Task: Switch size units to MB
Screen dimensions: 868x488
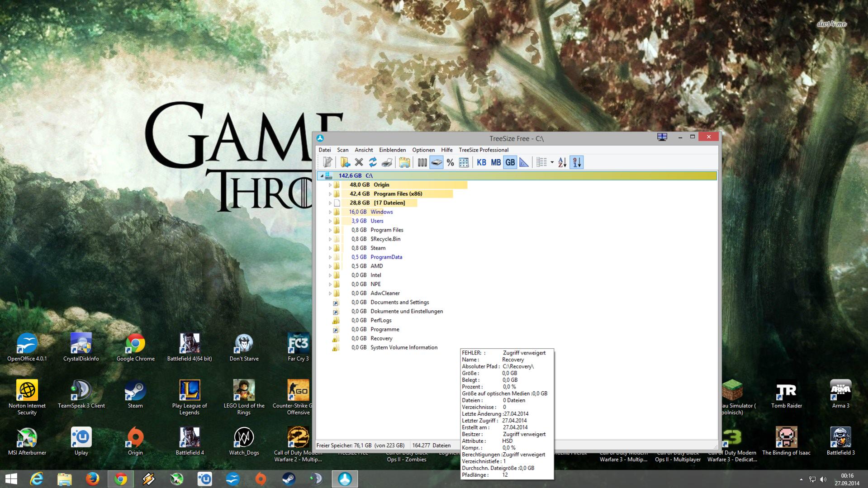Action: [x=496, y=162]
